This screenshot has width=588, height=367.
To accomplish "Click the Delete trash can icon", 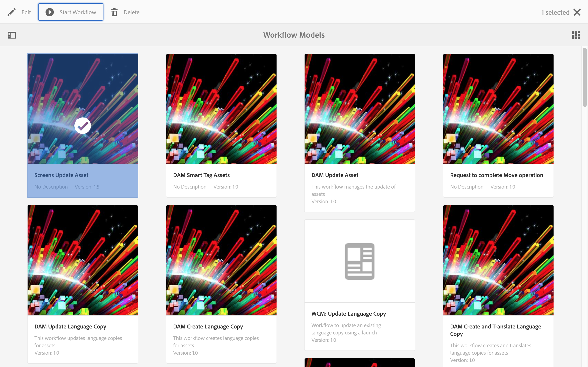I will [114, 12].
